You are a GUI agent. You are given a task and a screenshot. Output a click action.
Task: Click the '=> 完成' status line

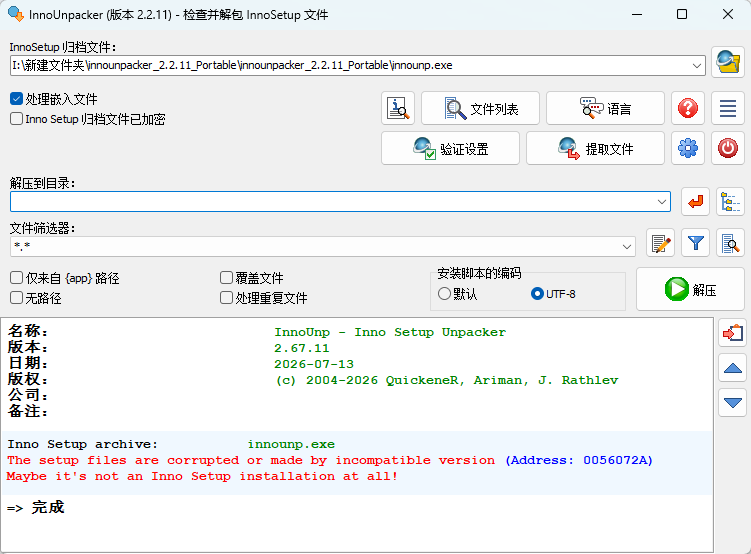(35, 508)
